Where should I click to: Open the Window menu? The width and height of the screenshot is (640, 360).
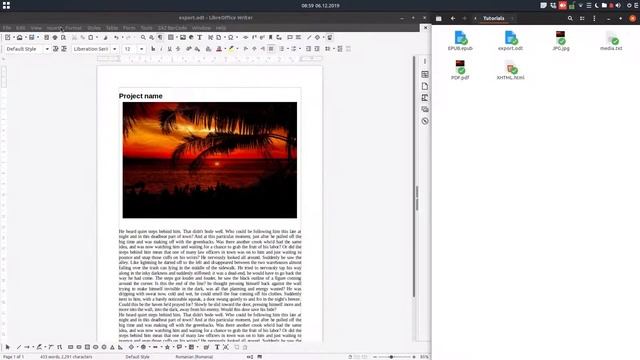(201, 28)
